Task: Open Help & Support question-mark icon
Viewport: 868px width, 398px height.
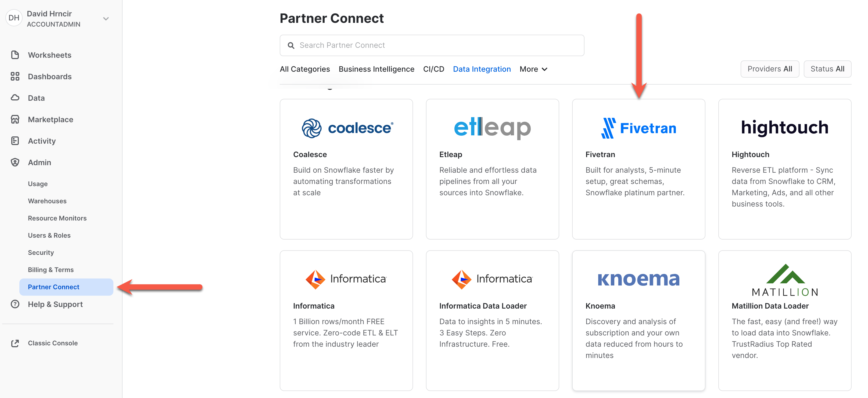Action: tap(15, 304)
